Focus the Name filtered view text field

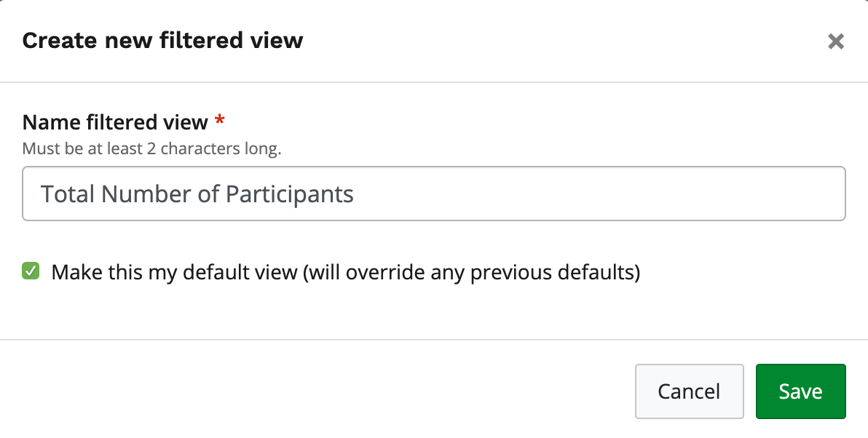tap(433, 194)
